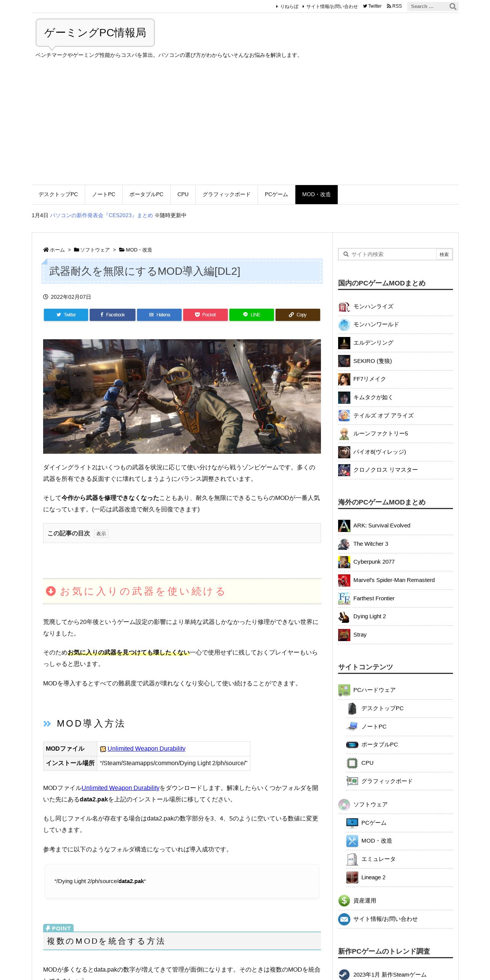The image size is (490, 980).
Task: Click the FF7リメイク icon
Action: point(344,379)
